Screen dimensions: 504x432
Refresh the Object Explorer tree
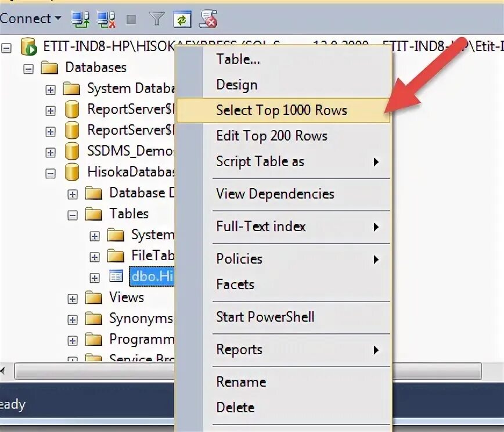(182, 19)
